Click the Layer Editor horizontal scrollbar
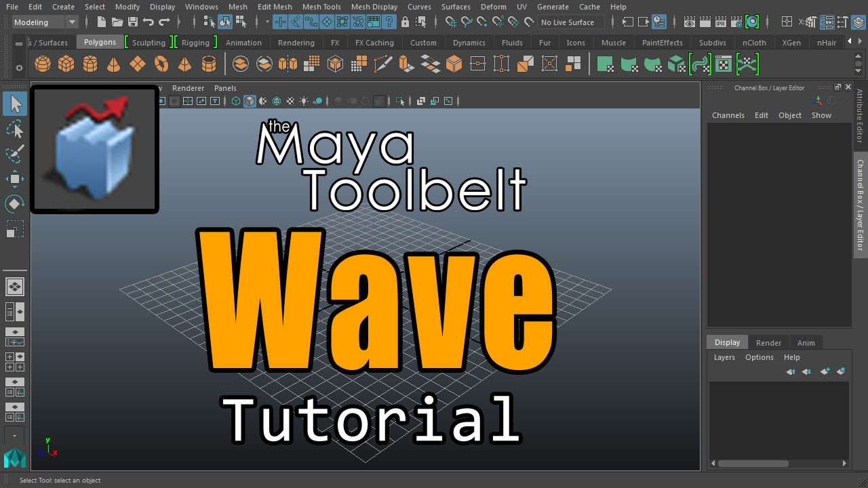Viewport: 868px width, 488px height. 753,464
